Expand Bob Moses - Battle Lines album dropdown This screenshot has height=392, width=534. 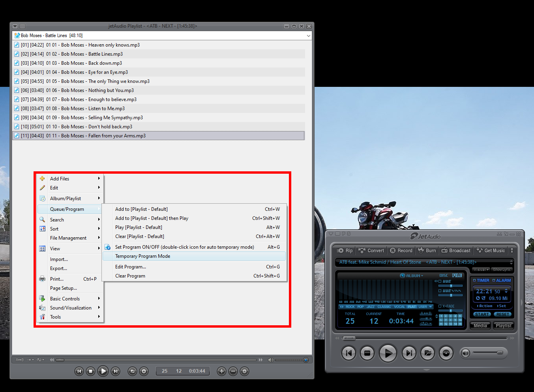point(308,36)
